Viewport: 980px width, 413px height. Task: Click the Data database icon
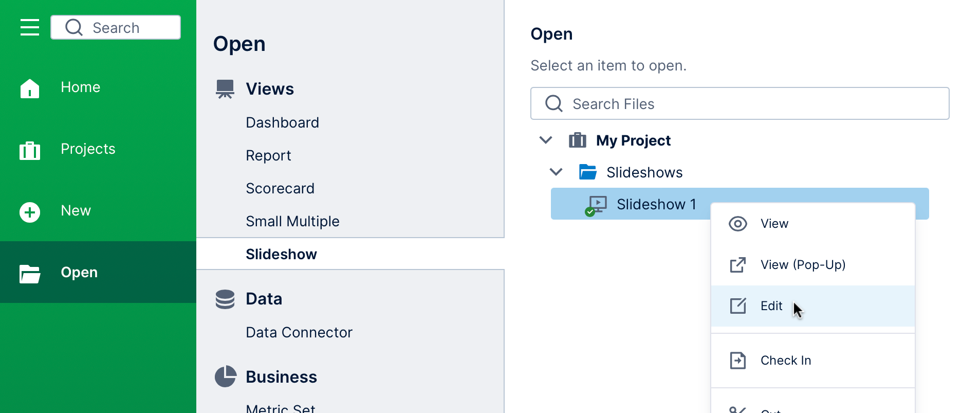coord(225,299)
